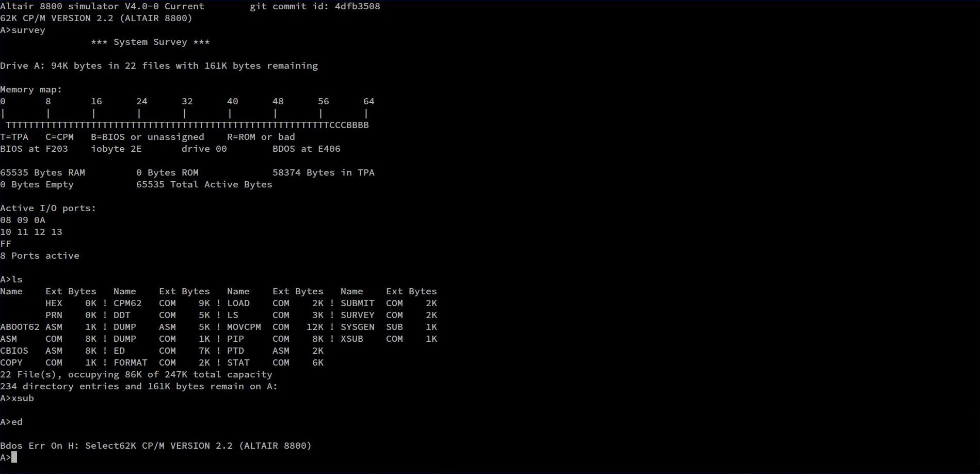This screenshot has width=980, height=474.
Task: Click the memory map TTTT...CCCBBBB bar
Action: tap(187, 125)
